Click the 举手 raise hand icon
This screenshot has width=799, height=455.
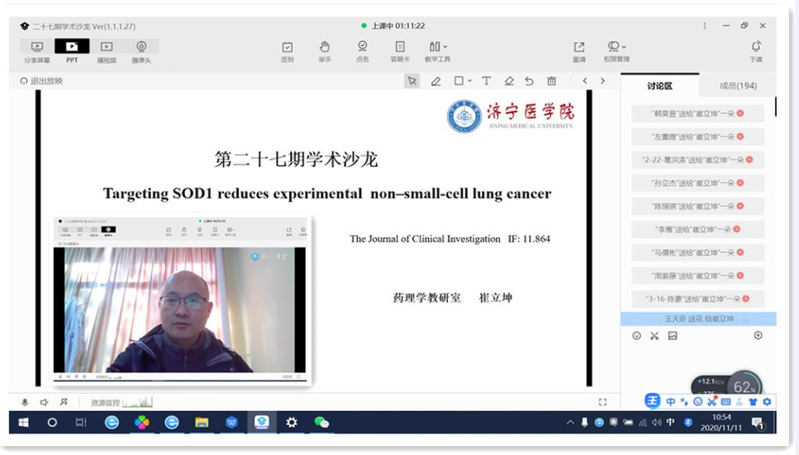click(324, 47)
